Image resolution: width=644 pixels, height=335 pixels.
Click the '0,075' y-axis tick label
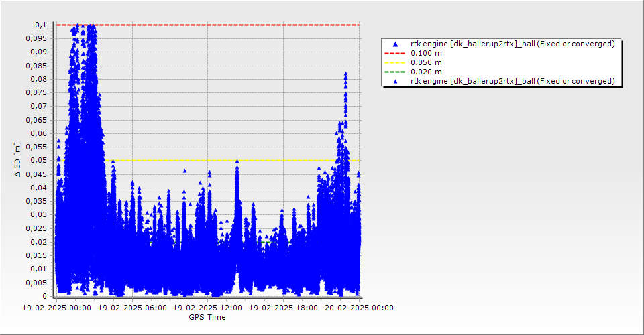click(x=37, y=92)
